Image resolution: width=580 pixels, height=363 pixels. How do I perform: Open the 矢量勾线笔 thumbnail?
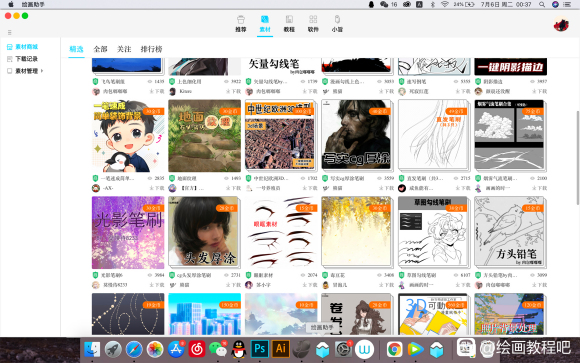(x=281, y=66)
